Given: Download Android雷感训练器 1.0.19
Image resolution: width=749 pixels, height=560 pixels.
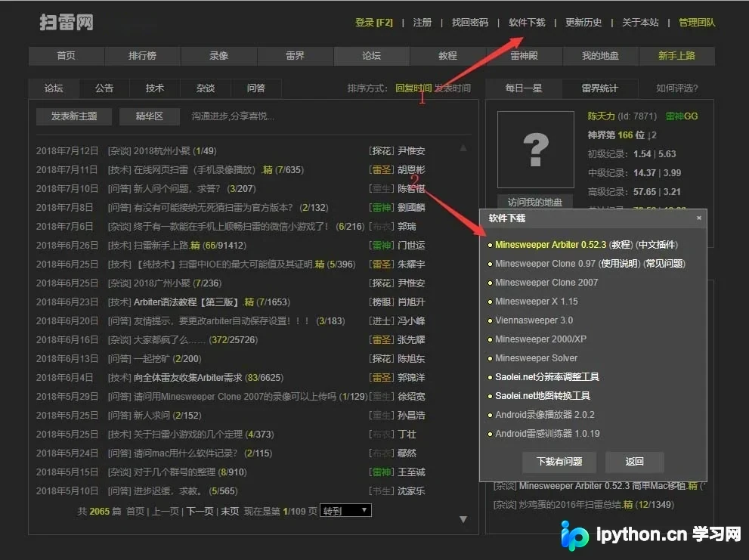Looking at the screenshot, I should coord(547,434).
